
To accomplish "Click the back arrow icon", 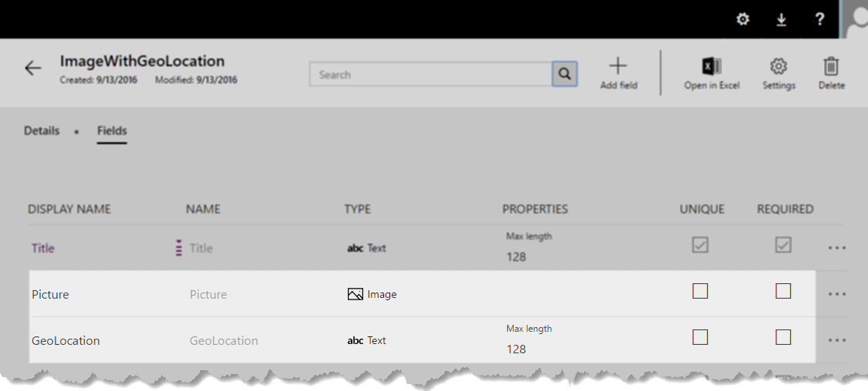I will click(33, 69).
